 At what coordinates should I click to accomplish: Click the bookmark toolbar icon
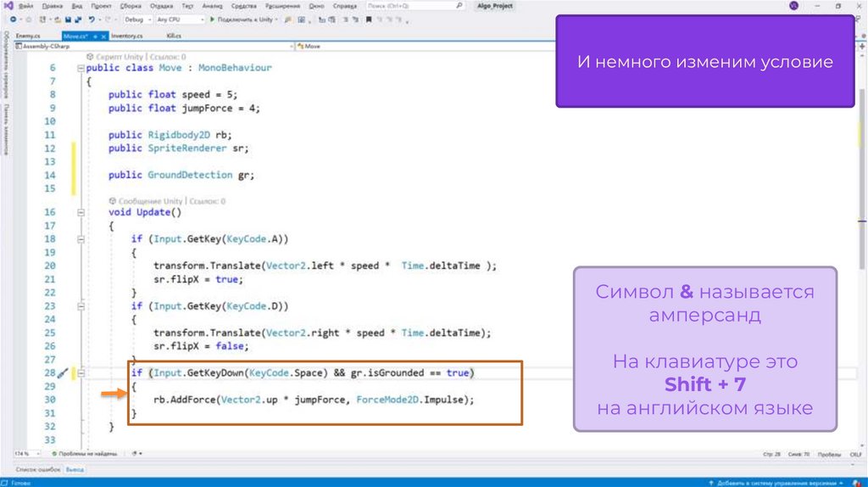click(369, 20)
